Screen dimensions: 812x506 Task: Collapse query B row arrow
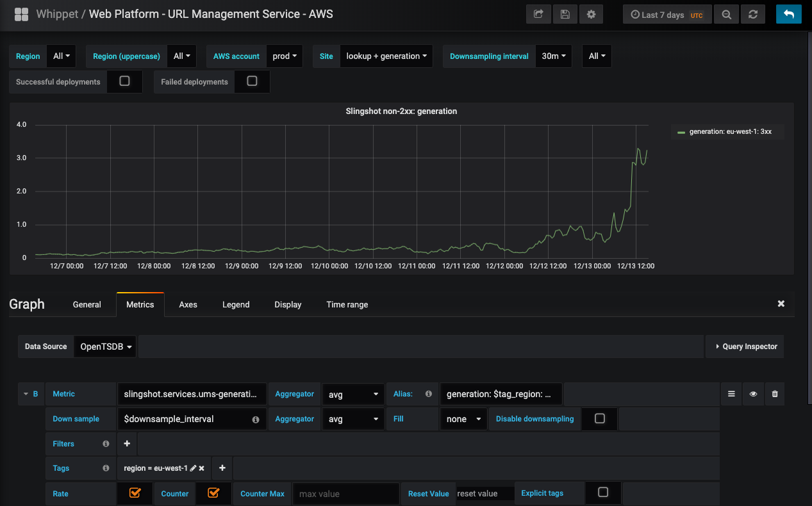26,394
